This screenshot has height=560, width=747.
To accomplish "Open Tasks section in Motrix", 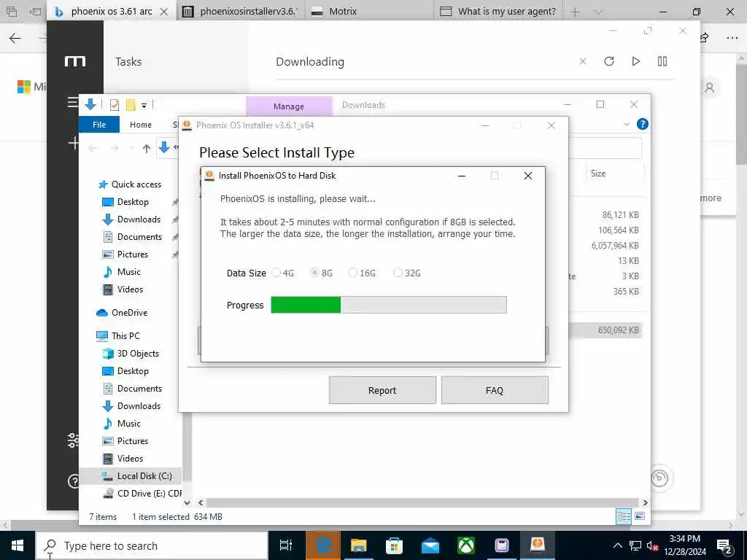I will pyautogui.click(x=128, y=62).
